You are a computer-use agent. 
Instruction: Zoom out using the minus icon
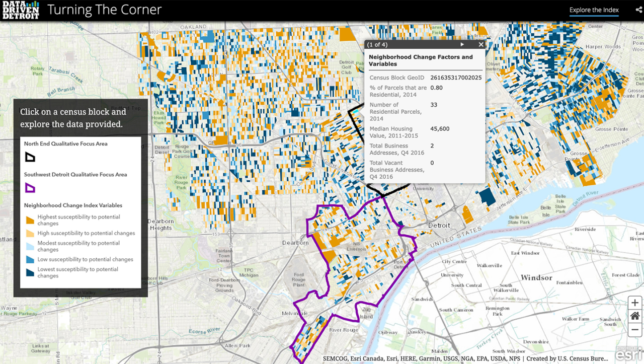634,329
